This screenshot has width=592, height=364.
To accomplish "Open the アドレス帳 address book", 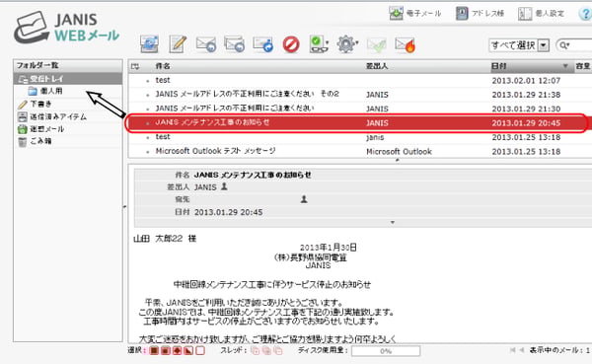I will click(480, 13).
